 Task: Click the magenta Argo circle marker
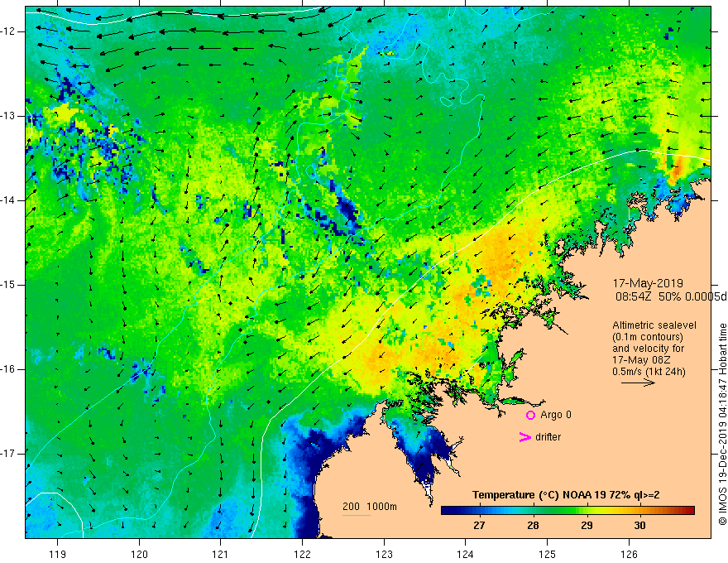pyautogui.click(x=530, y=415)
